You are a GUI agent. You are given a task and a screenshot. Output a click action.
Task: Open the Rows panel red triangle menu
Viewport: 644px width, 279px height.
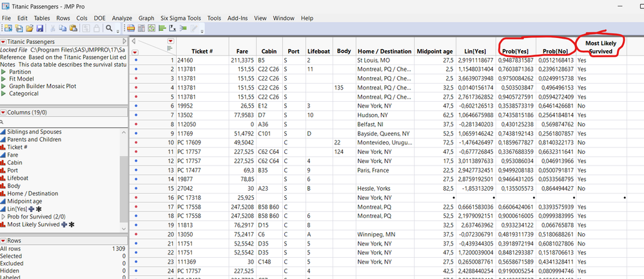tap(4, 240)
